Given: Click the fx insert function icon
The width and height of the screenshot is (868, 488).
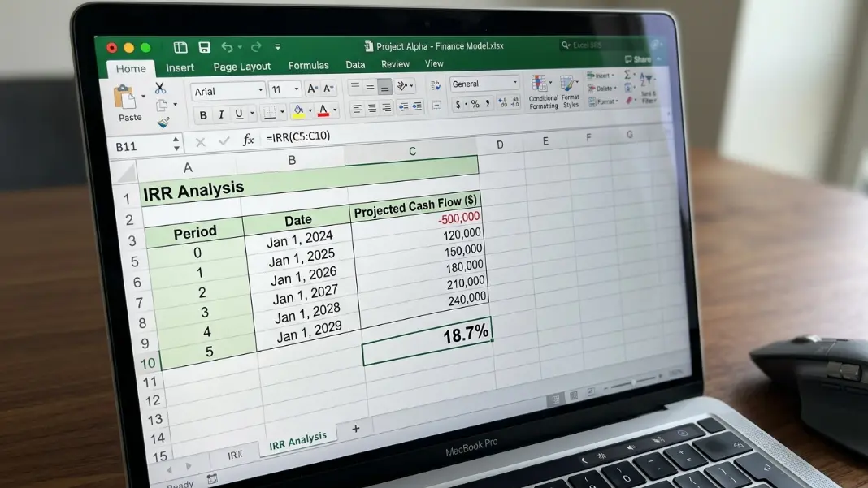Looking at the screenshot, I should coord(248,140).
